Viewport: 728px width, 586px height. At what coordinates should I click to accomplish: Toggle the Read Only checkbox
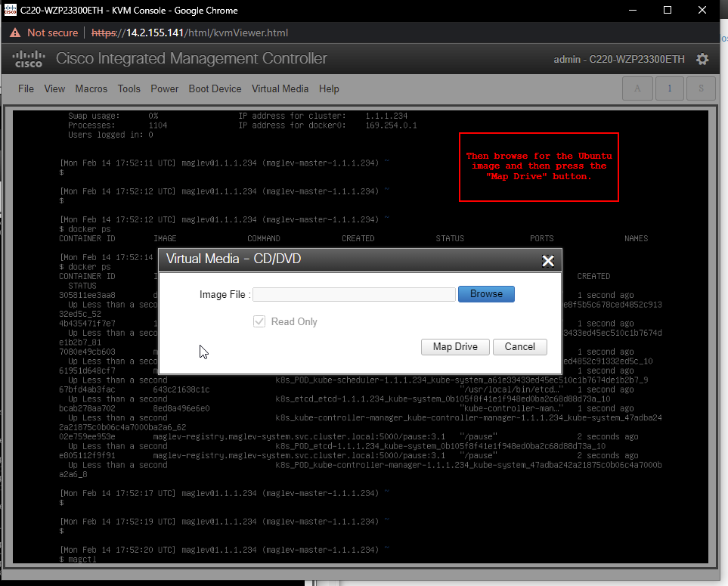[259, 321]
